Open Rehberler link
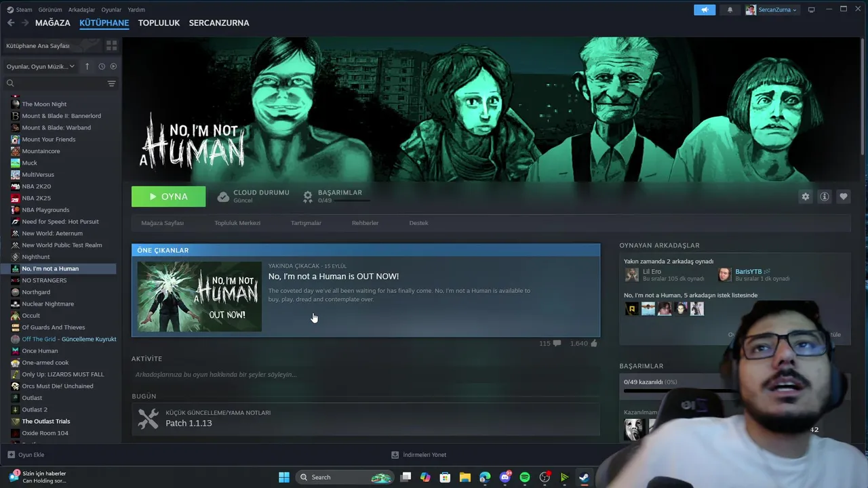The width and height of the screenshot is (868, 488). point(365,223)
